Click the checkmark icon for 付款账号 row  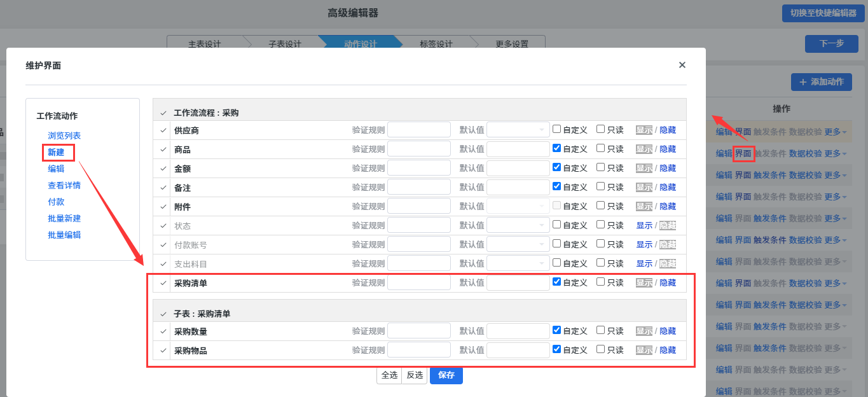pos(163,245)
